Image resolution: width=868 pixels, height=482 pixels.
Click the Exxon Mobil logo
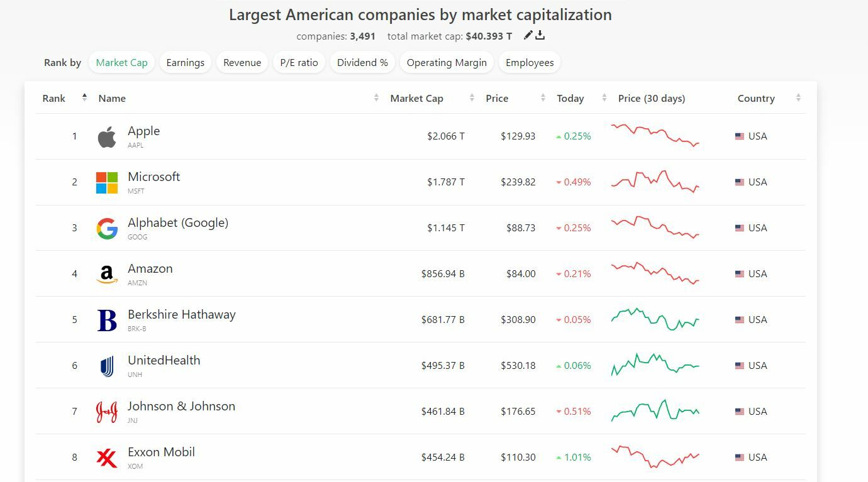click(x=107, y=457)
